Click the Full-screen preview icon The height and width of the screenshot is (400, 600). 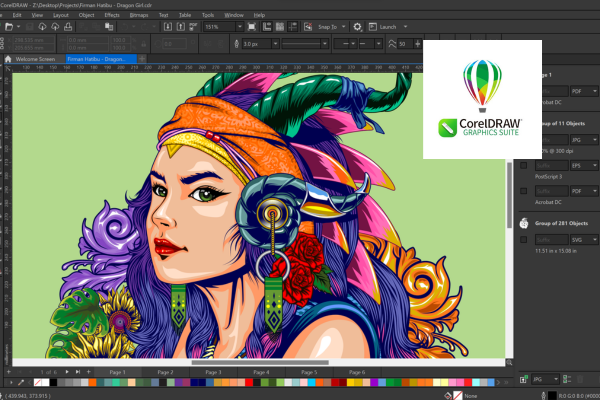(251, 27)
